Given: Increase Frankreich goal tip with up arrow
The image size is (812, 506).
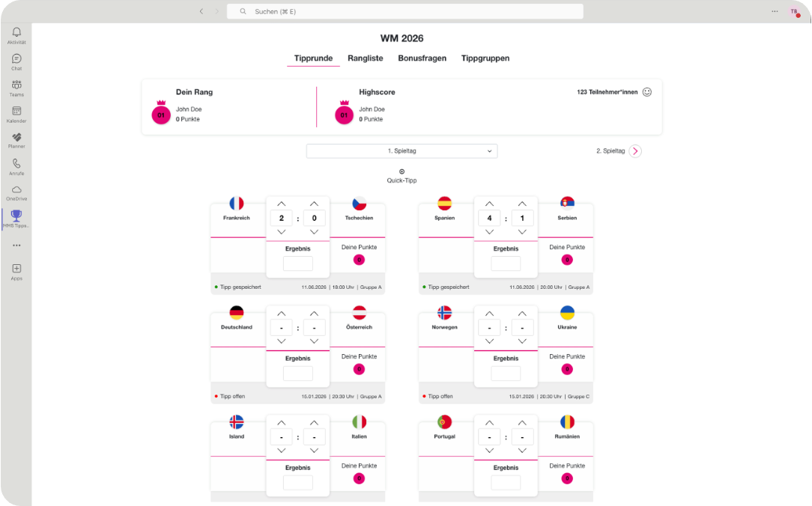Looking at the screenshot, I should tap(281, 204).
